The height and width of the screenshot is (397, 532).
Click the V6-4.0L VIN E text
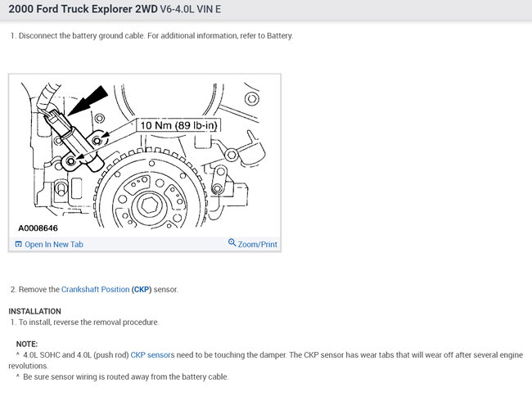[191, 9]
